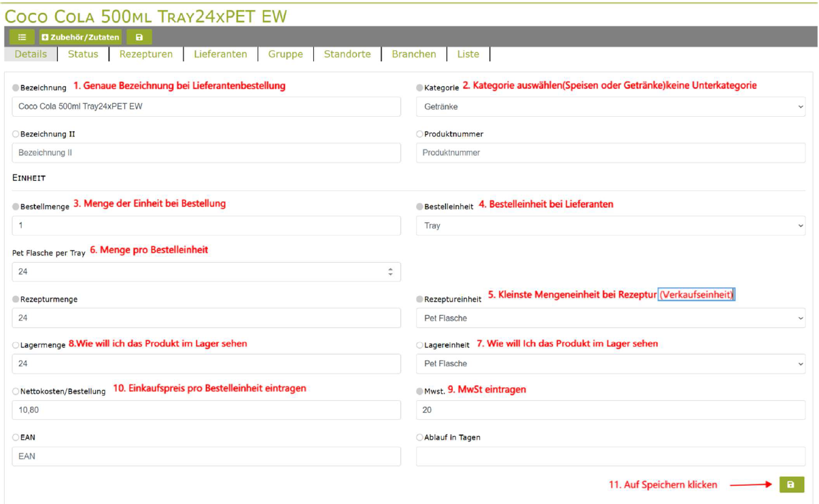Click the EAN input field
Viewport: 819px width, 504px height.
207,456
